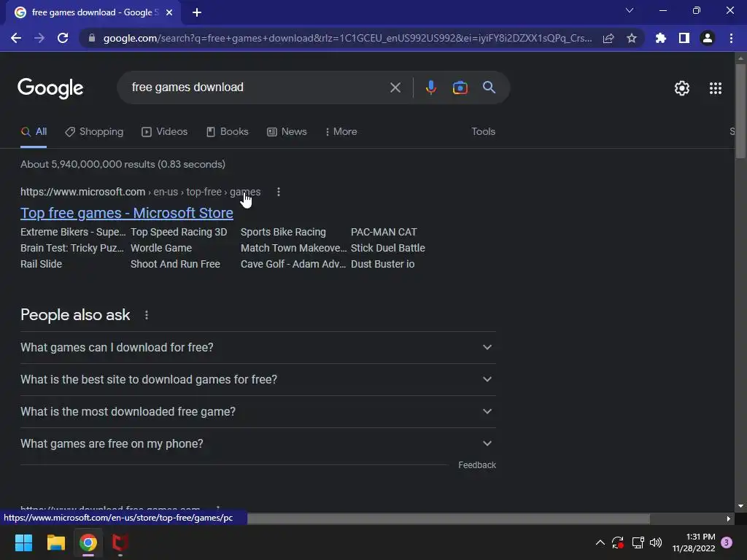
Task: Open the Dust Buster io link
Action: click(382, 264)
